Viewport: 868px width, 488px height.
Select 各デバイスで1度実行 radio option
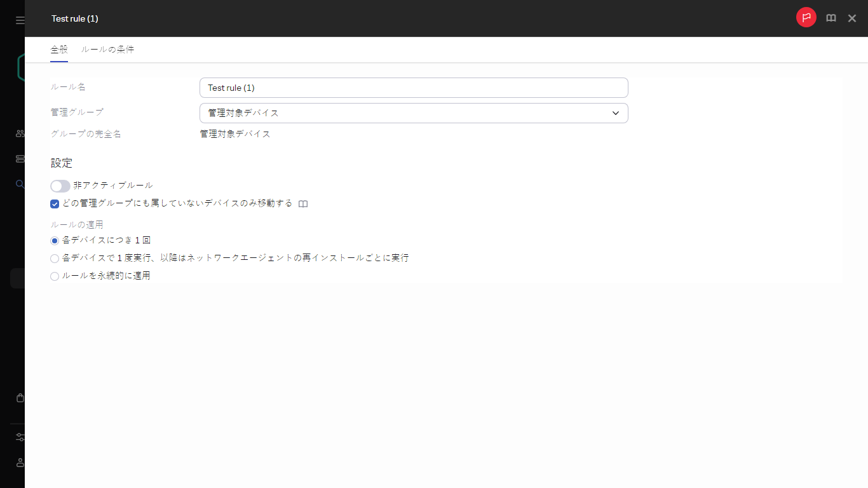coord(54,258)
